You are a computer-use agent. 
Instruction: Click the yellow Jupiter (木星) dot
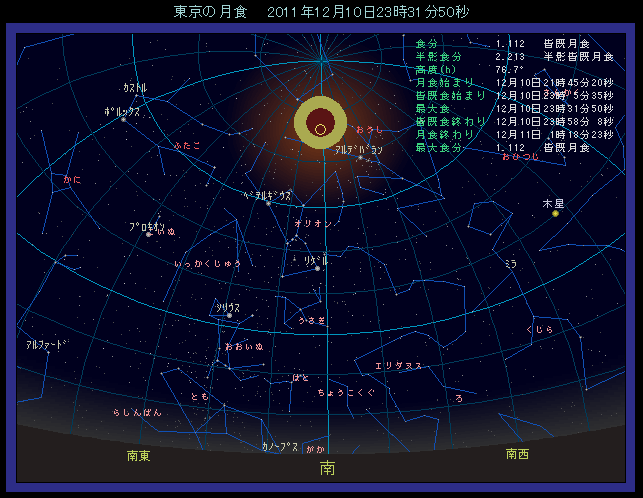coord(555,213)
